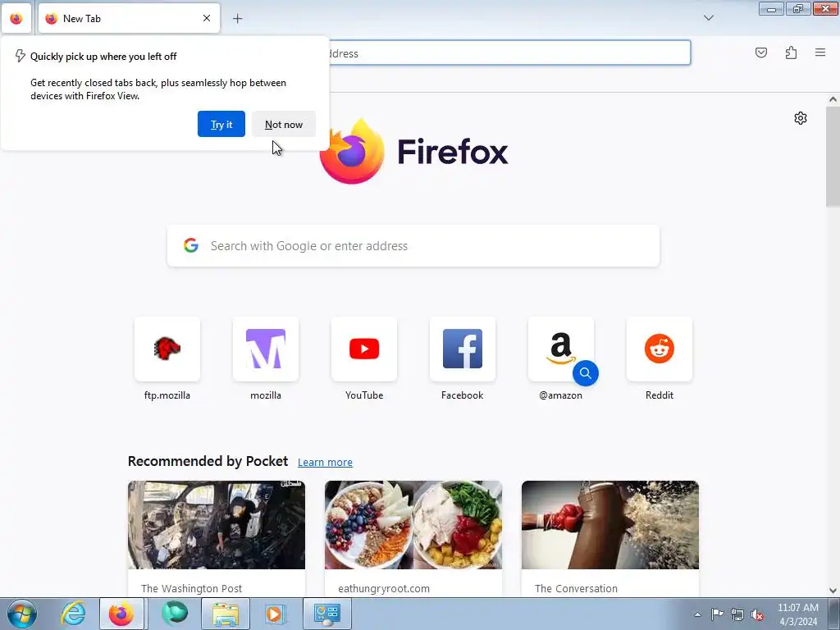Image resolution: width=840 pixels, height=630 pixels.
Task: Open the teal sphere taskbar app
Action: (176, 614)
